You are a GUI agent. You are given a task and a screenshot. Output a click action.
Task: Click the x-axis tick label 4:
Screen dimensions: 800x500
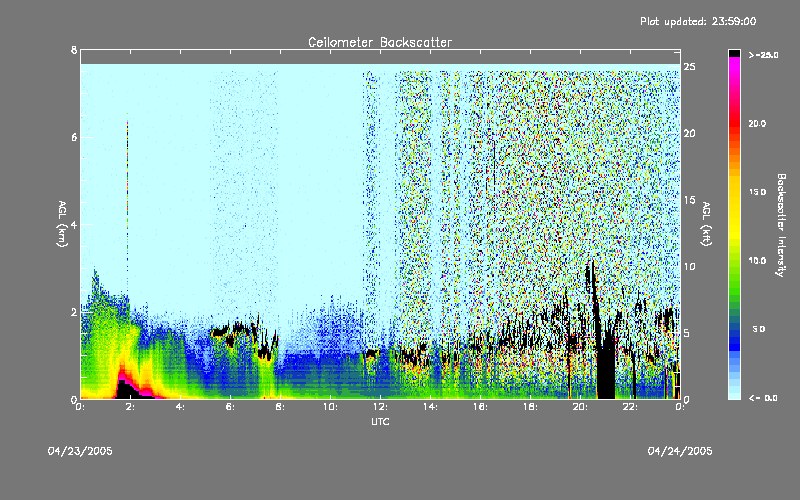tap(180, 407)
